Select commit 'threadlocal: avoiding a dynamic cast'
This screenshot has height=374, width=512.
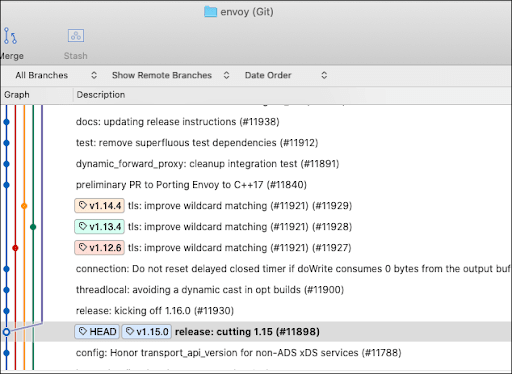point(210,290)
